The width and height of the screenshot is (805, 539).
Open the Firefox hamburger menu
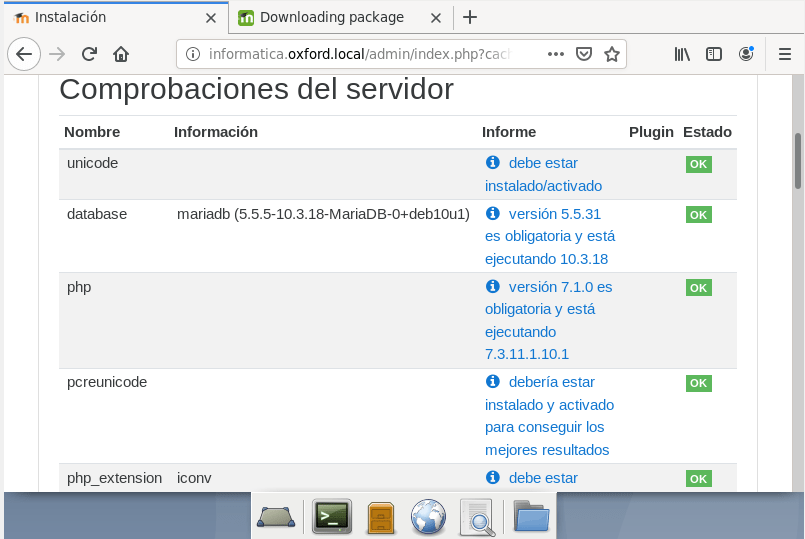click(x=781, y=54)
